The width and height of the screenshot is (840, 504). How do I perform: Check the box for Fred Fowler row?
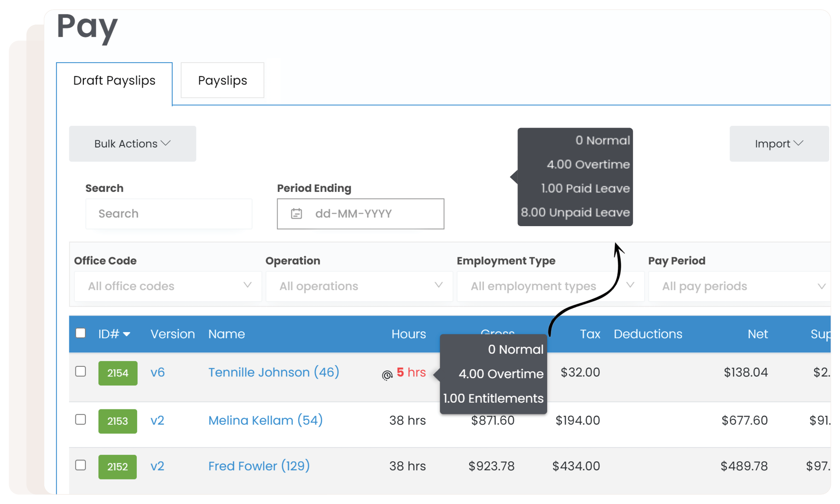coord(81,465)
